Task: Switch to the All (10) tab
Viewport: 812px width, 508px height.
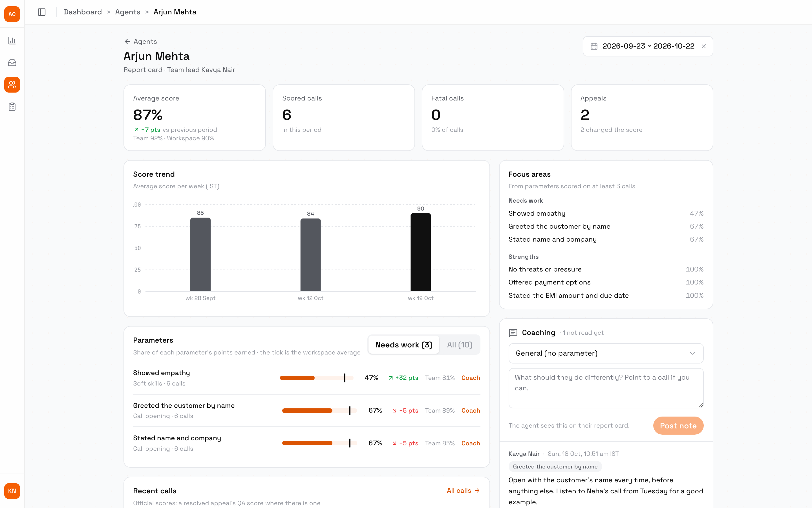Action: click(x=459, y=345)
